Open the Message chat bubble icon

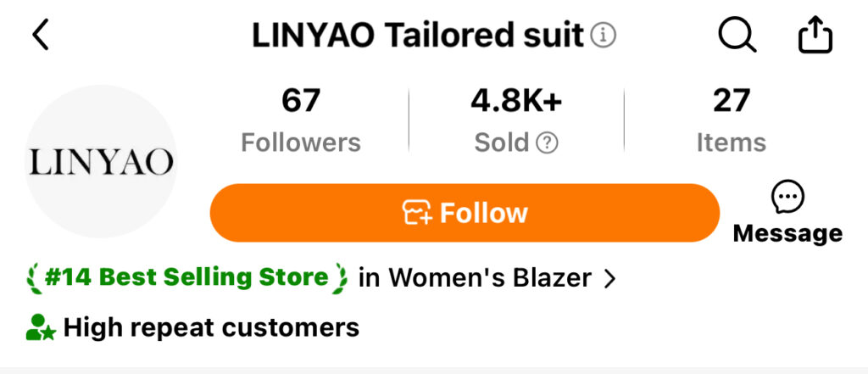(787, 199)
